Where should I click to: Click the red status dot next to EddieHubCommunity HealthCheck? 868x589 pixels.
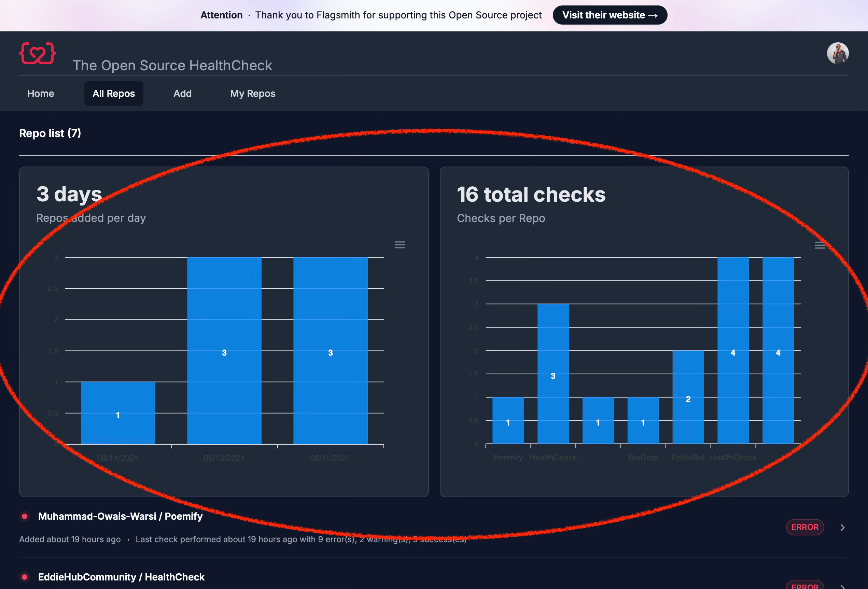(x=25, y=577)
